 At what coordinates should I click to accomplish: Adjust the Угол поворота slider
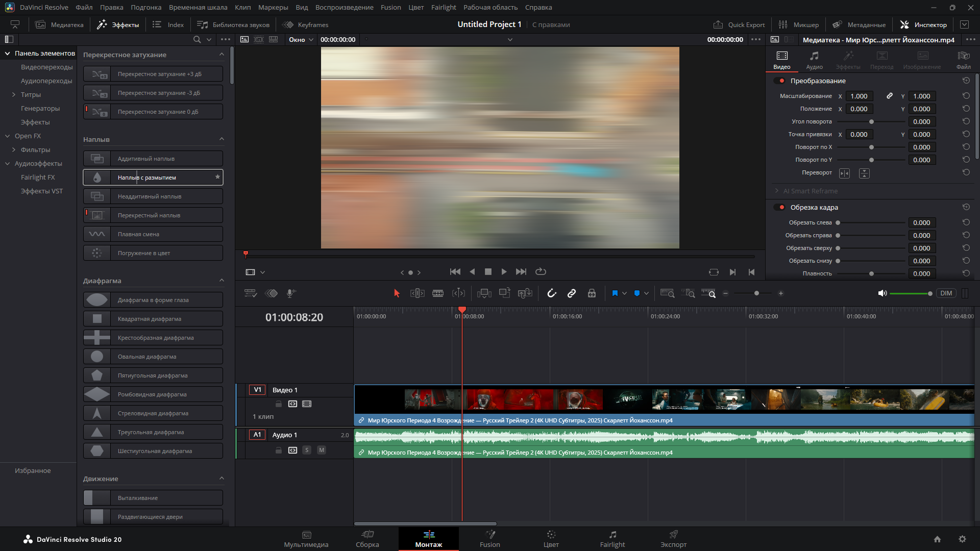(x=871, y=122)
